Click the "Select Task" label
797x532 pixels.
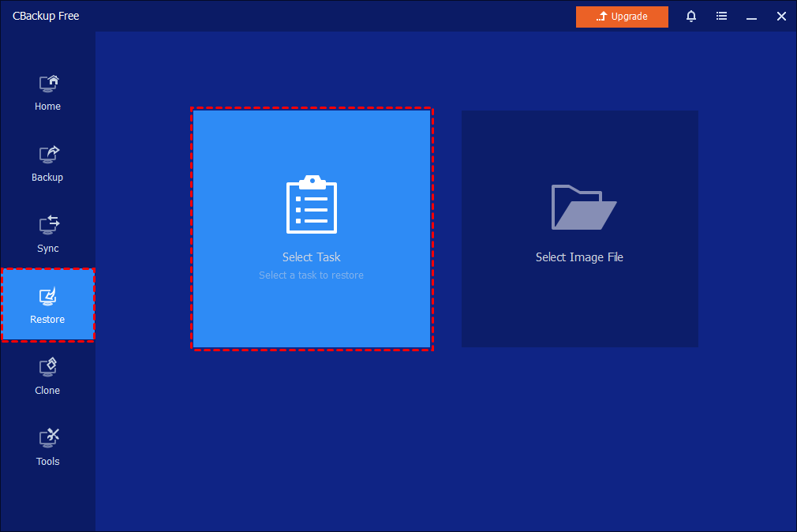tap(312, 257)
